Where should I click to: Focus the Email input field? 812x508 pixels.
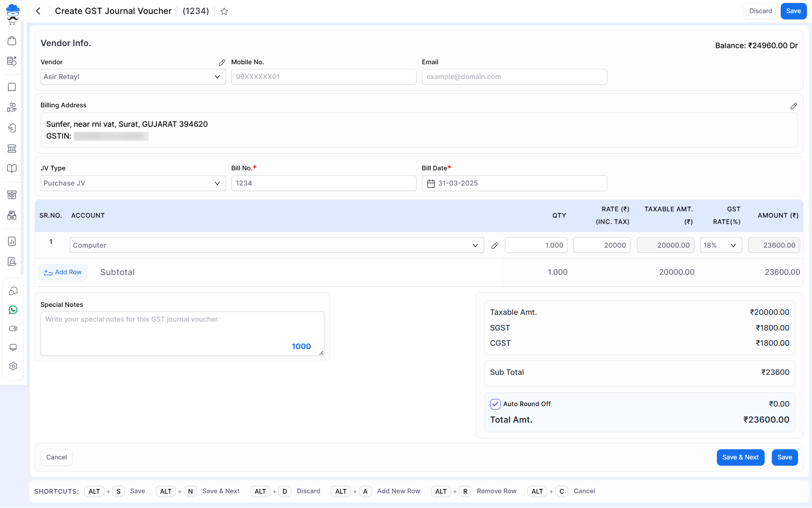(x=514, y=77)
